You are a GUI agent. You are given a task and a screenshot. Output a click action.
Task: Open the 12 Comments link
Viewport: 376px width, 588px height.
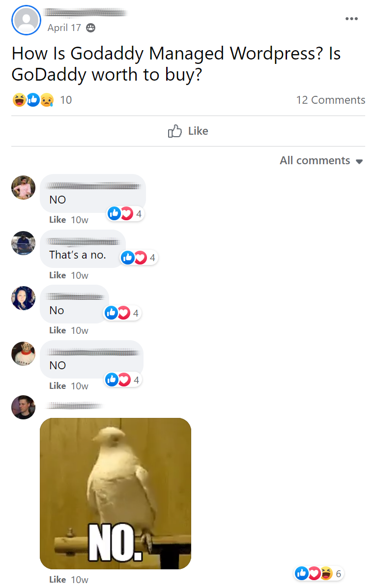[x=330, y=100]
